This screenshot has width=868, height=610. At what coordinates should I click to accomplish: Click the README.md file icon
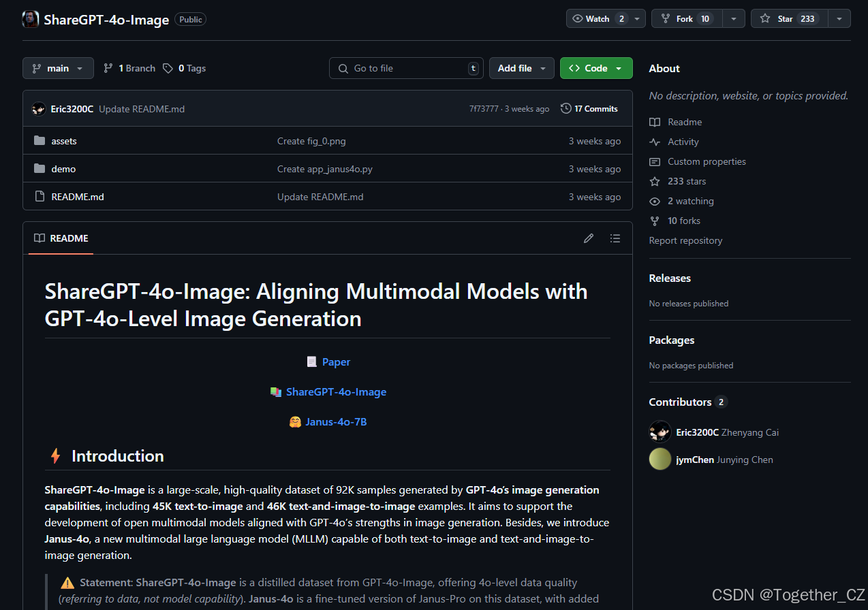(40, 197)
